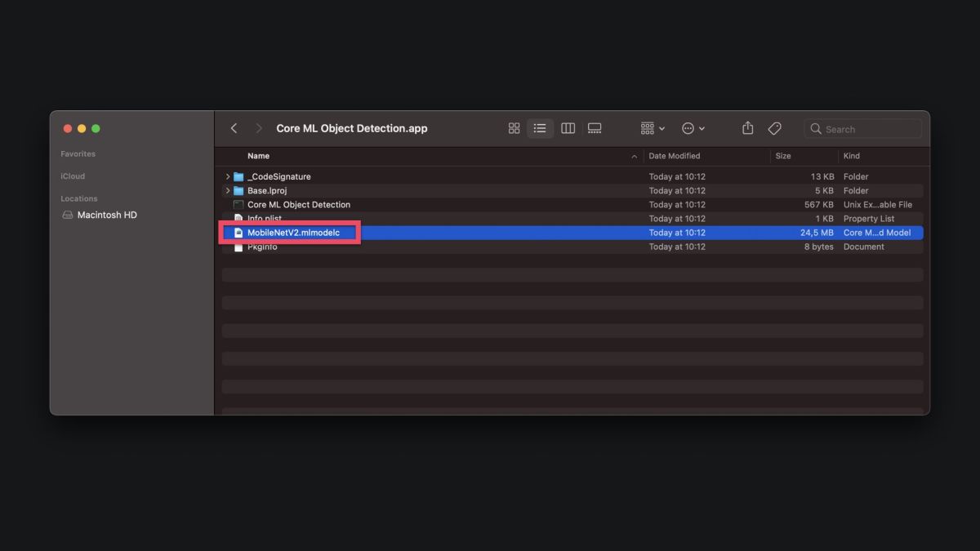The width and height of the screenshot is (980, 551).
Task: Click inside the Search field
Action: [863, 129]
